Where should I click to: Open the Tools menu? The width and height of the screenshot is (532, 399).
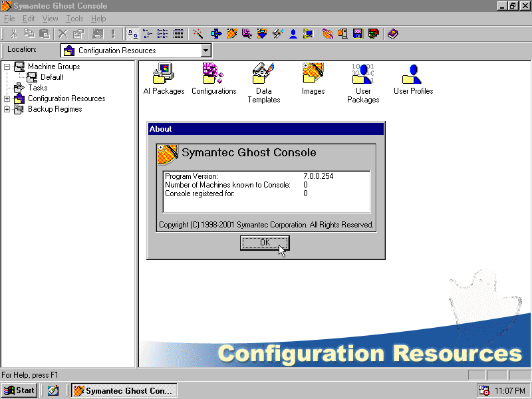[x=74, y=19]
